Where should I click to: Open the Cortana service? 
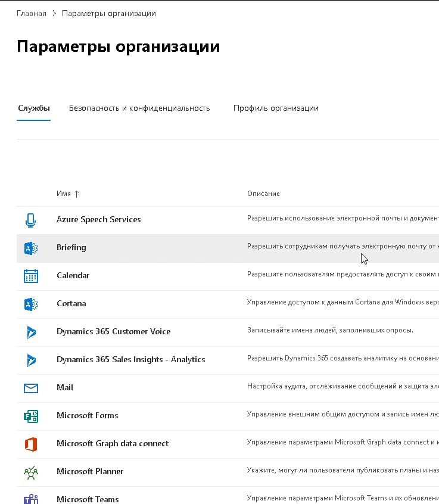pyautogui.click(x=71, y=303)
